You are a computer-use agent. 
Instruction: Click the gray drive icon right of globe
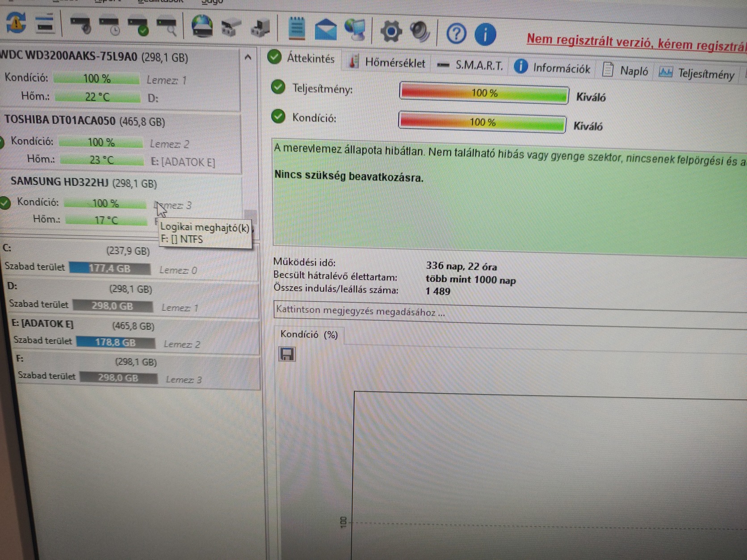[x=231, y=28]
